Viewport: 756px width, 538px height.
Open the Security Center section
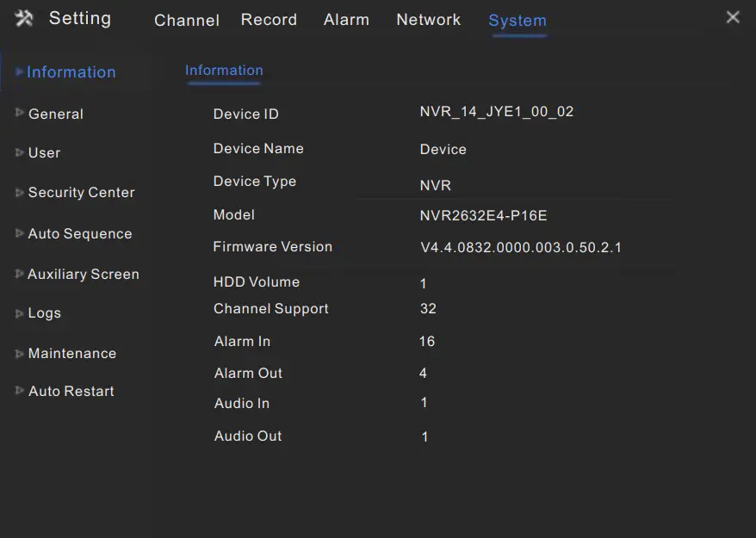click(80, 193)
